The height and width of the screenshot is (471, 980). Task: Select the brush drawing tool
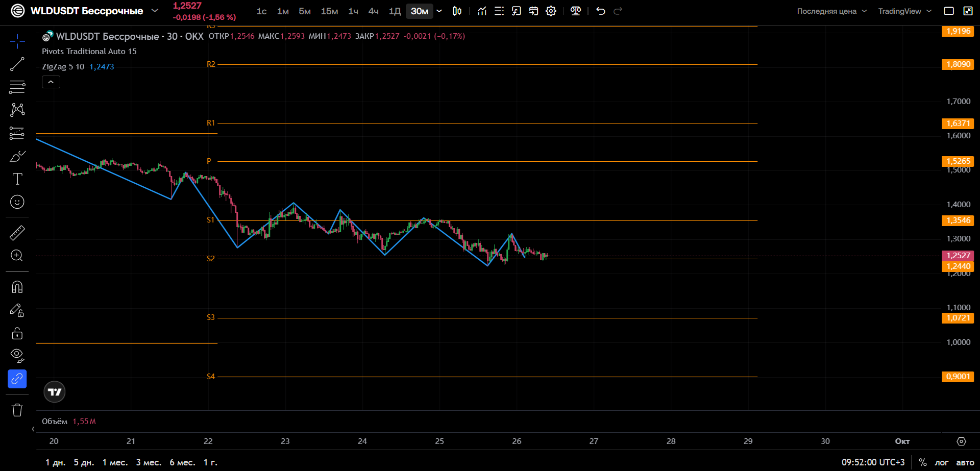pyautogui.click(x=17, y=156)
